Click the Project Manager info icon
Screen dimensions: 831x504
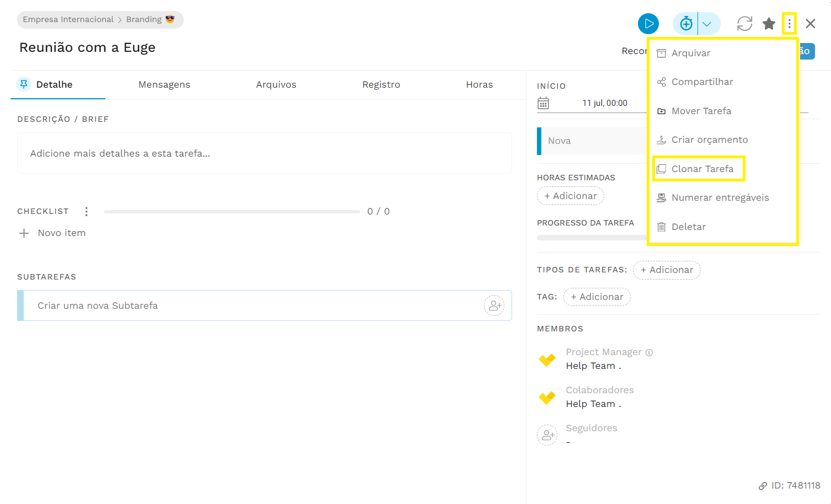pyautogui.click(x=649, y=352)
